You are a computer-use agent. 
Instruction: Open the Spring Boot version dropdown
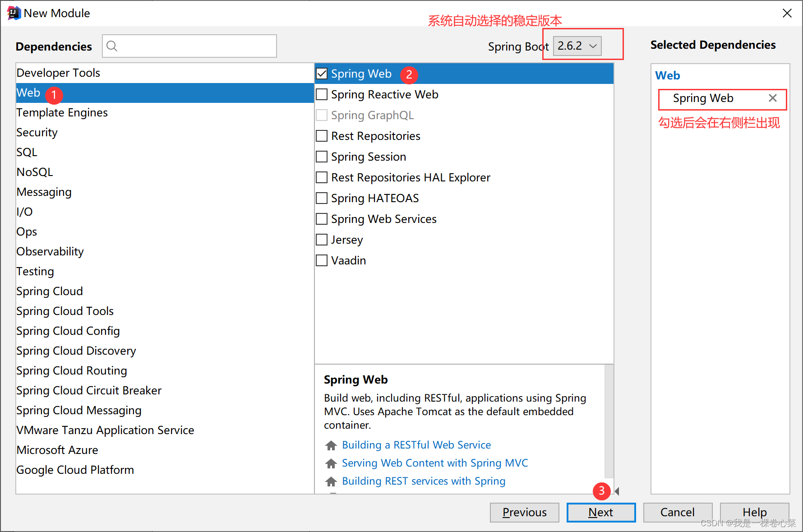point(577,46)
